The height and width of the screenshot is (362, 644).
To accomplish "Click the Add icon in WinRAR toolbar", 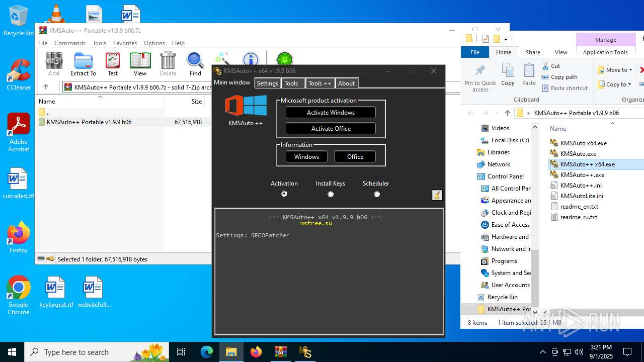I will click(x=54, y=64).
